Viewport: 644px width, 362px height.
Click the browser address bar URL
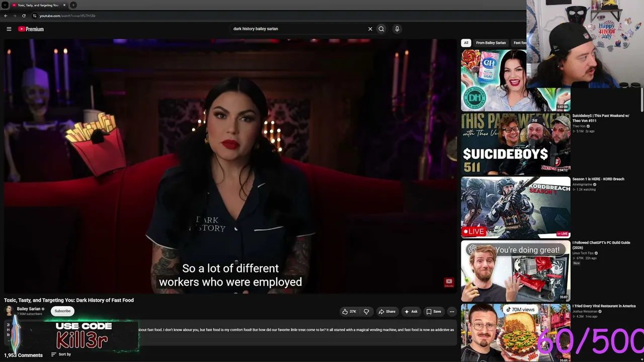click(x=67, y=16)
